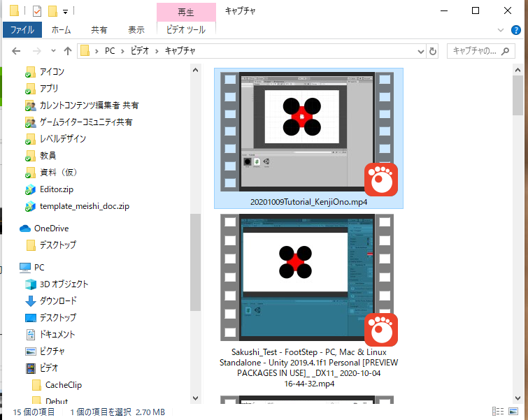
Task: Click properties icon in quick access toolbar
Action: point(37,11)
